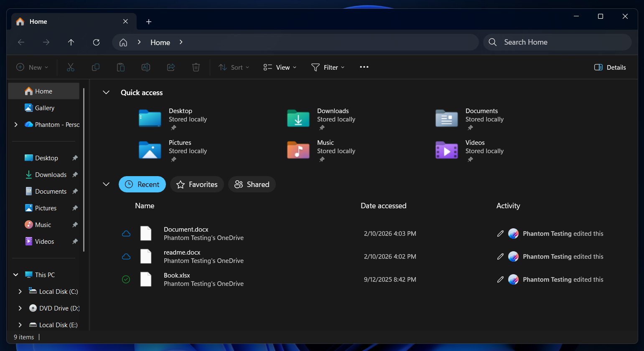This screenshot has width=644, height=351.
Task: Click the cloud status icon beside readme.docx
Action: pyautogui.click(x=126, y=256)
